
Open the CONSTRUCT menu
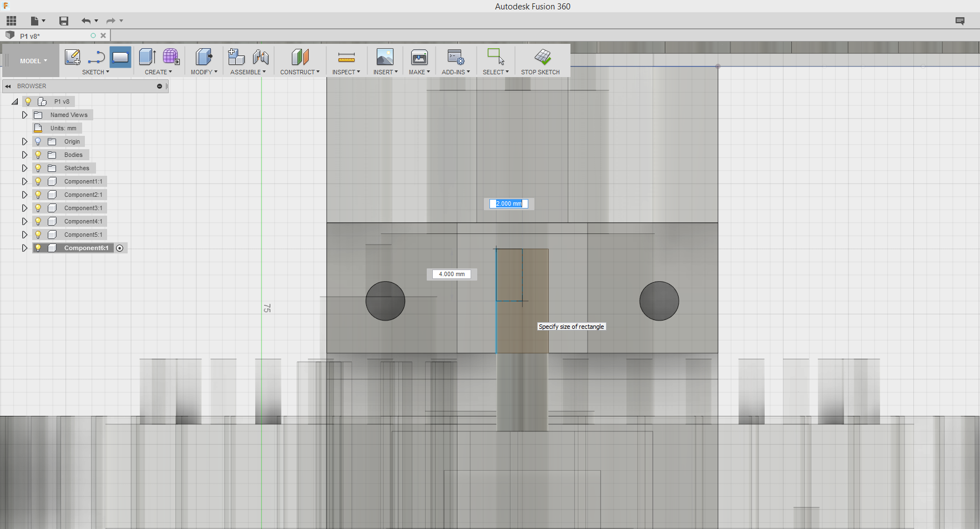tap(300, 72)
